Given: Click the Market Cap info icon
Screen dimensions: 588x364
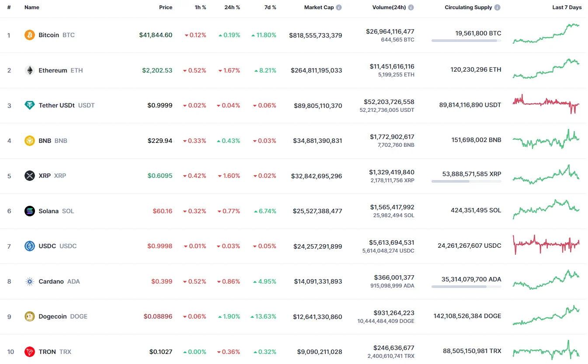Looking at the screenshot, I should (339, 7).
